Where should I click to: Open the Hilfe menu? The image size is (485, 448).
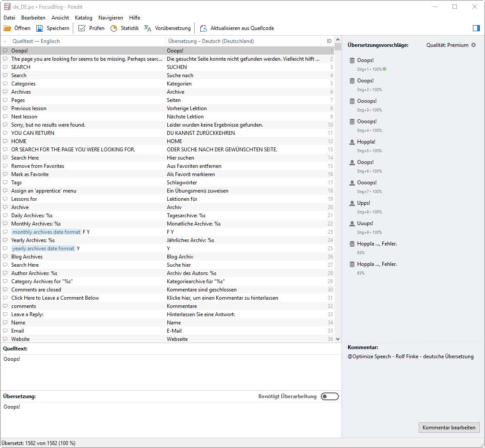click(134, 18)
